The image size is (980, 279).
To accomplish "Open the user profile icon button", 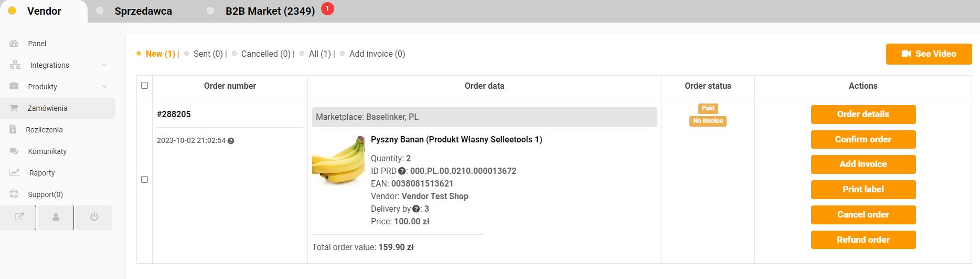I will click(x=56, y=217).
